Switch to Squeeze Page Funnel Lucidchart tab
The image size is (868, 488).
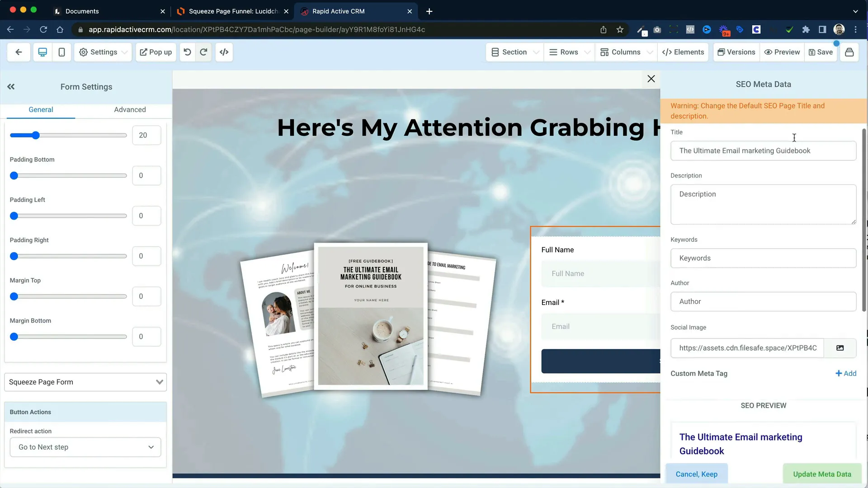pyautogui.click(x=233, y=11)
